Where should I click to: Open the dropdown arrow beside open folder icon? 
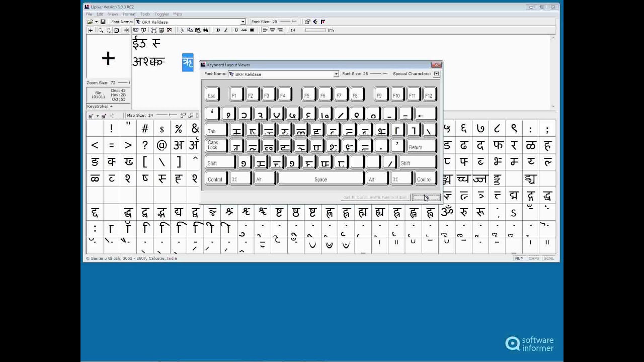[x=96, y=22]
